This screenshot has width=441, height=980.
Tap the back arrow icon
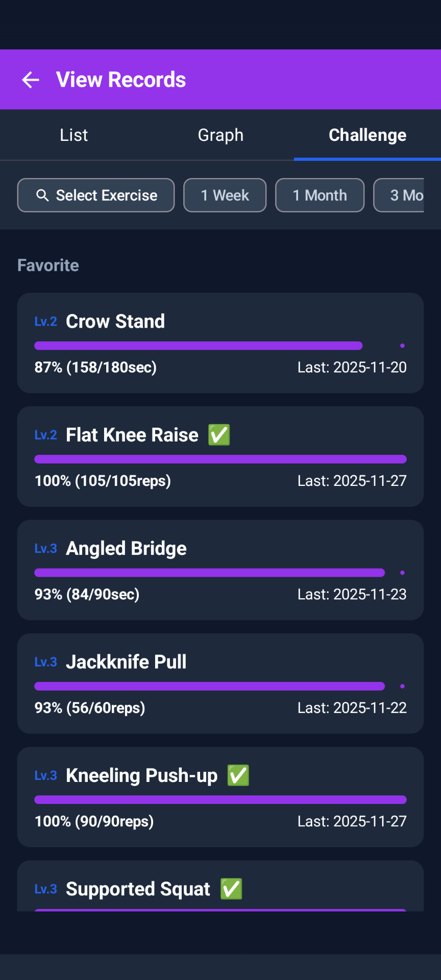31,80
